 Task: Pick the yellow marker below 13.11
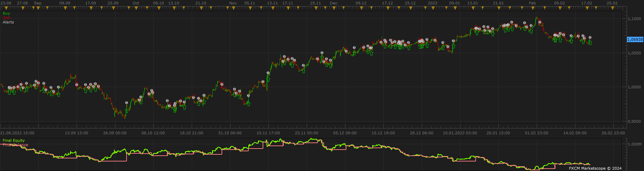click(272, 8)
